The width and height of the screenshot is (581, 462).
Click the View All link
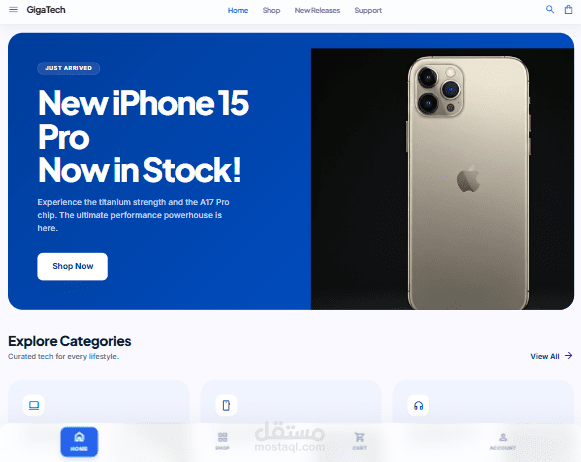(545, 356)
